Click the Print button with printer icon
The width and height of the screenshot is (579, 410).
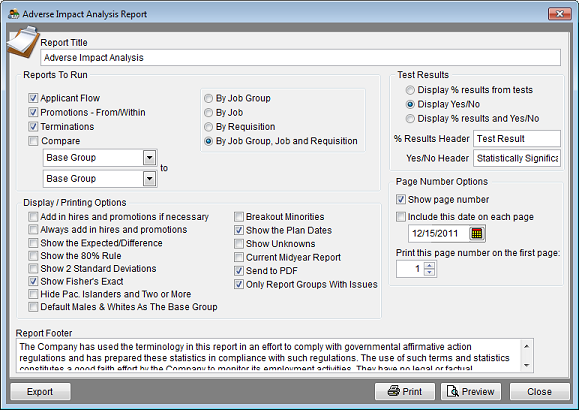coord(405,391)
